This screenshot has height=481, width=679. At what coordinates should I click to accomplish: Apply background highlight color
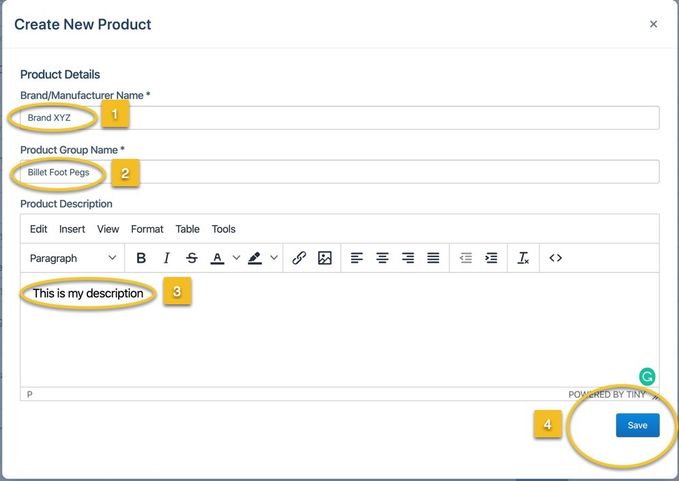(255, 258)
